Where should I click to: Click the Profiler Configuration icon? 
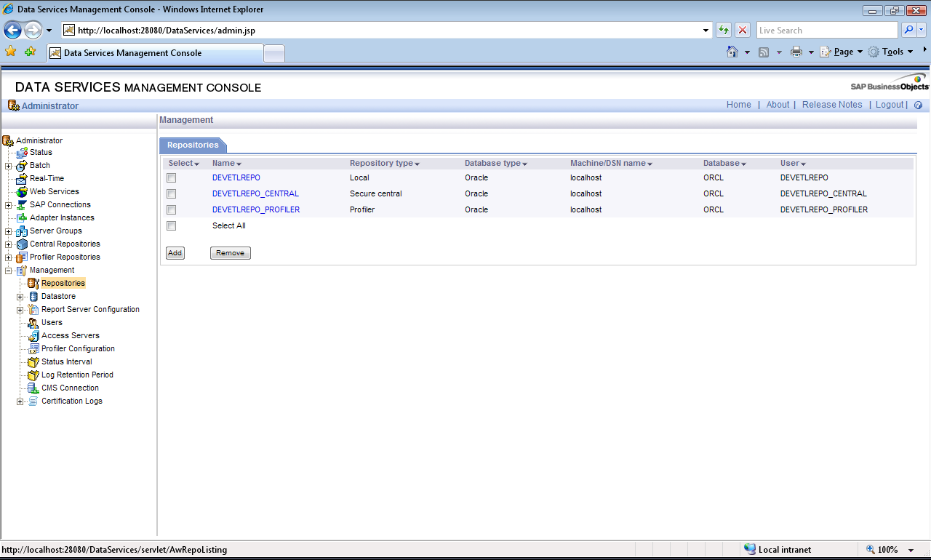point(33,349)
